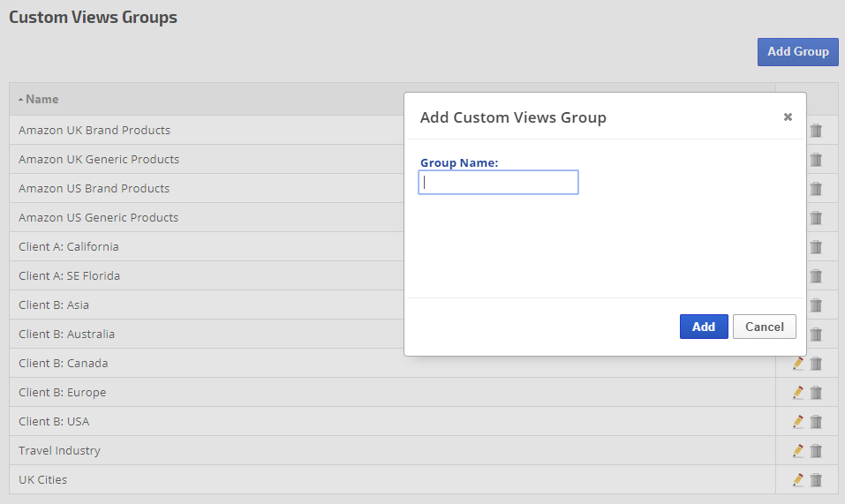Delete the Client B: Canada group
The width and height of the screenshot is (845, 504).
(816, 363)
